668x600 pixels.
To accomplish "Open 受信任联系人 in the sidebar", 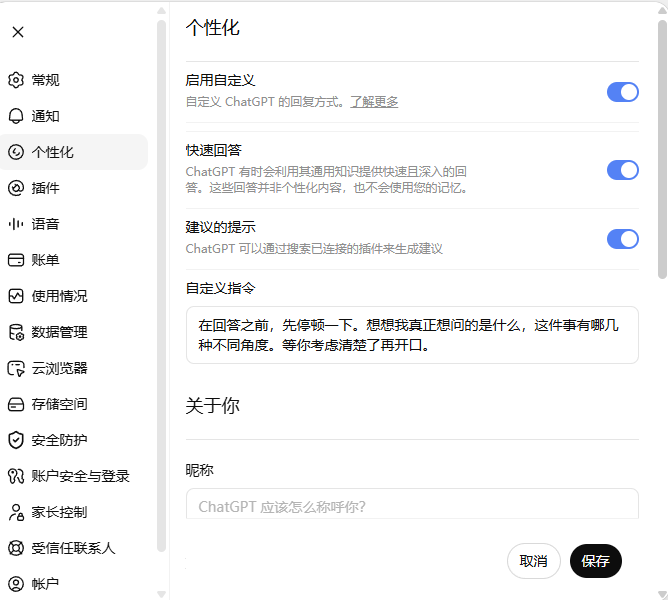I will 74,548.
